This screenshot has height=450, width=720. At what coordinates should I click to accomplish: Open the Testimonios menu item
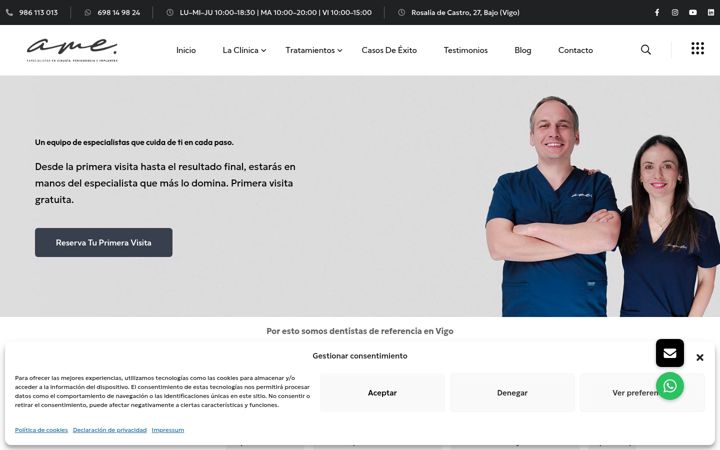tap(466, 50)
